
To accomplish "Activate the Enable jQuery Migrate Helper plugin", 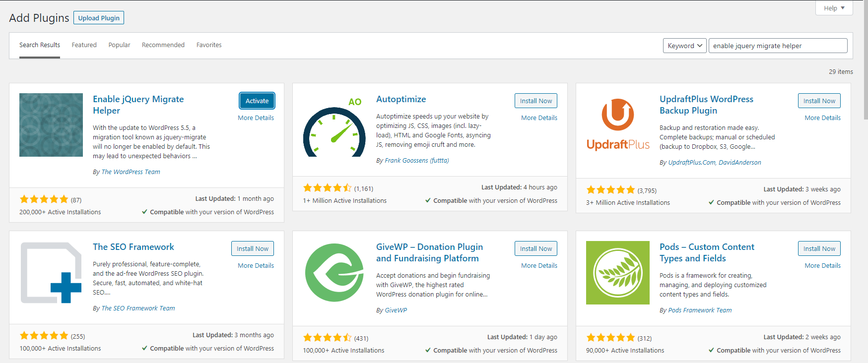I will pyautogui.click(x=257, y=101).
